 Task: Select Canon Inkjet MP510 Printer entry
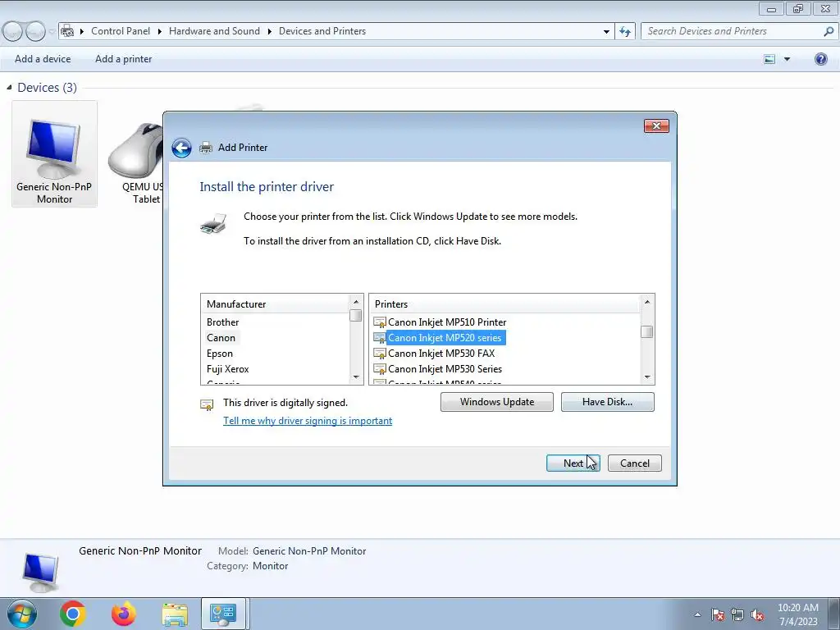[x=447, y=322]
